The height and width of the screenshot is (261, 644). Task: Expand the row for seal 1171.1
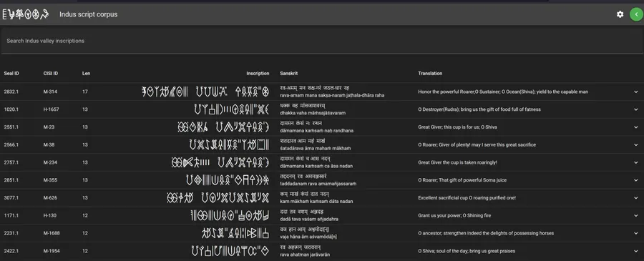point(636,215)
